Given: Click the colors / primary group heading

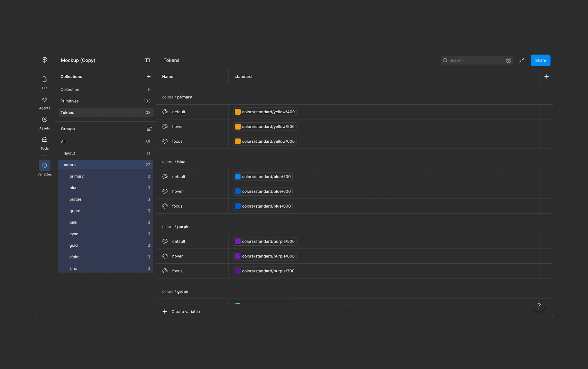Looking at the screenshot, I should point(177,97).
